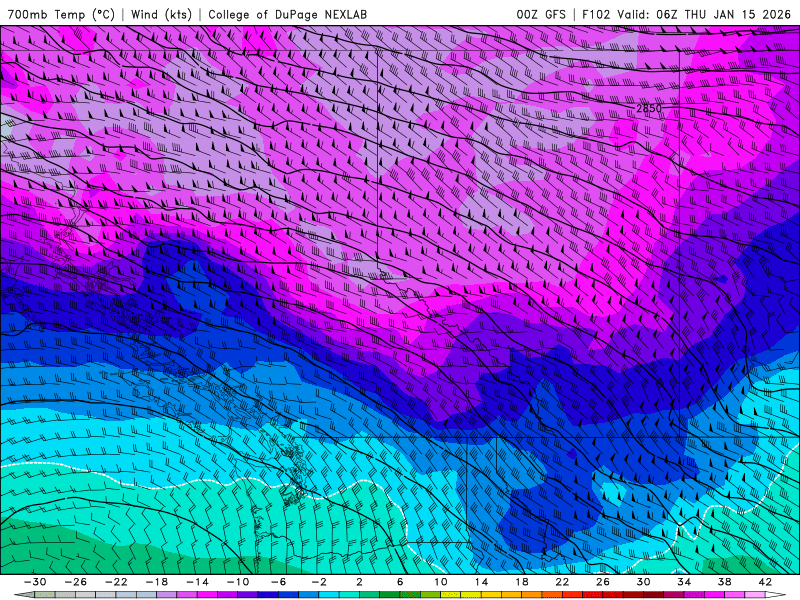Click the '6' colorbar label
Screen dimensions: 800x600
(400, 582)
